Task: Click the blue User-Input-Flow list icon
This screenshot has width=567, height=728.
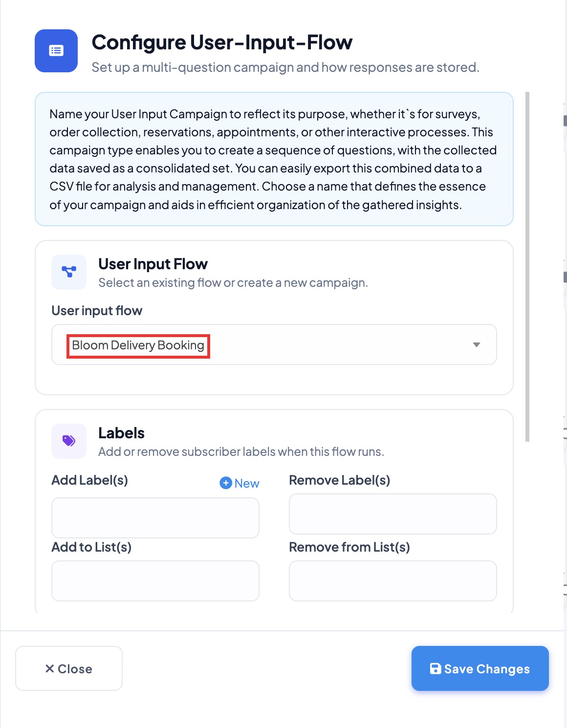Action: (x=56, y=51)
